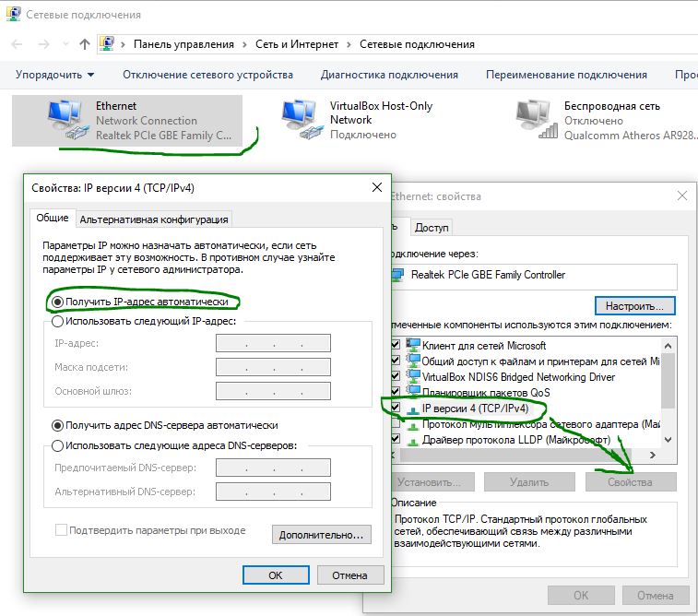Open the Упорядочить dropdown menu
This screenshot has width=698, height=616.
pyautogui.click(x=54, y=75)
